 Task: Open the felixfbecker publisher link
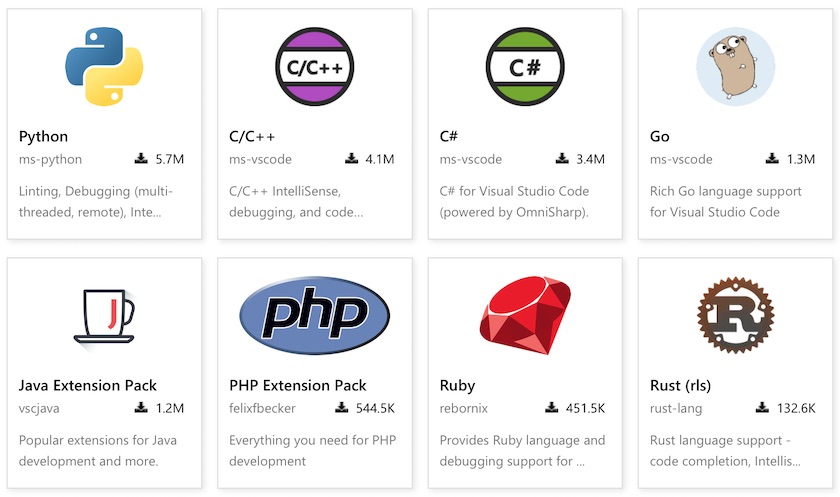[x=262, y=408]
